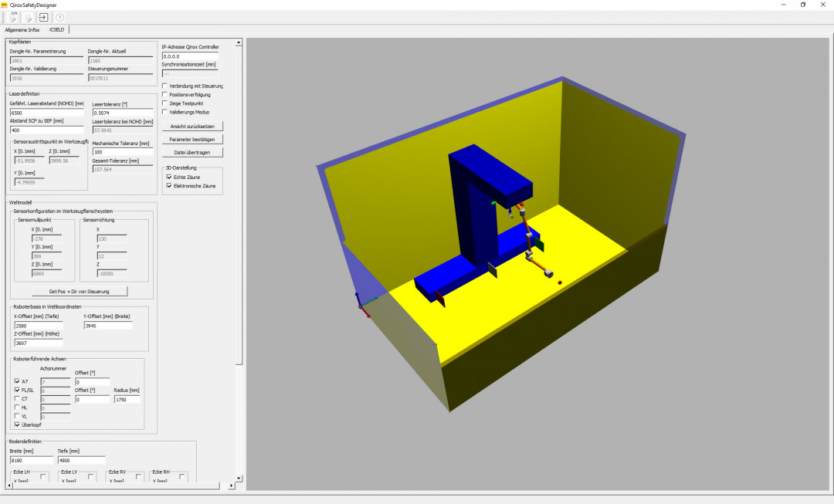The image size is (834, 504).
Task: Click the IP-Adresse Qirox Controller field
Action: (190, 56)
